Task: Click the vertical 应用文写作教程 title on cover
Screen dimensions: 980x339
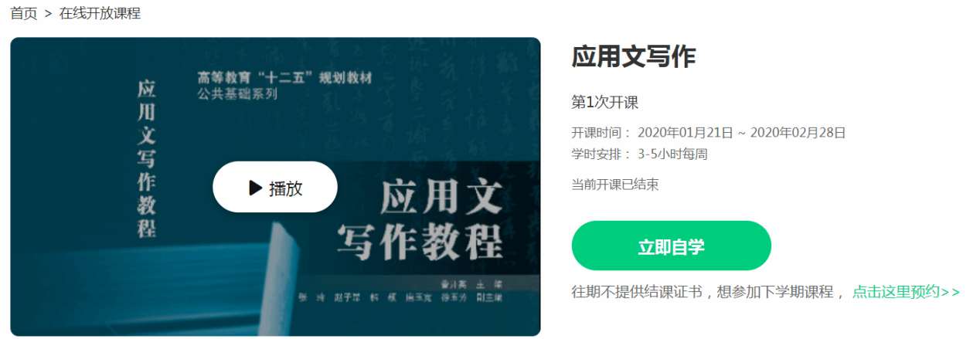Action: [x=147, y=158]
